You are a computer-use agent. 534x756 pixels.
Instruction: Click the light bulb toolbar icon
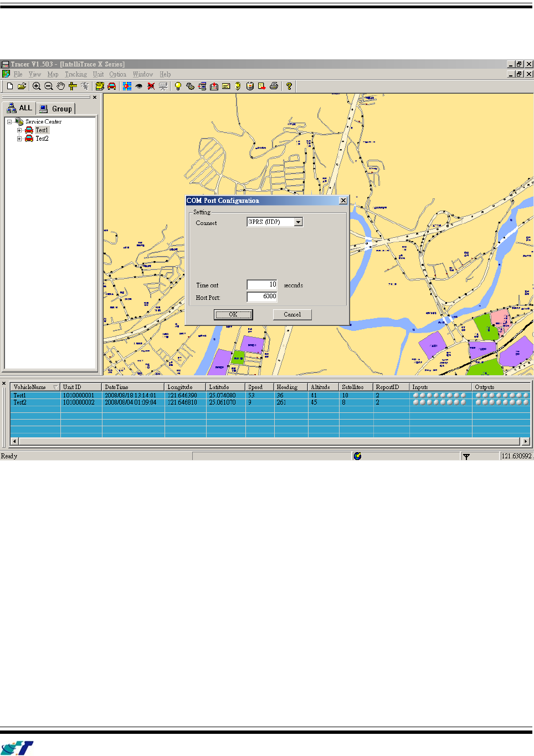point(178,86)
